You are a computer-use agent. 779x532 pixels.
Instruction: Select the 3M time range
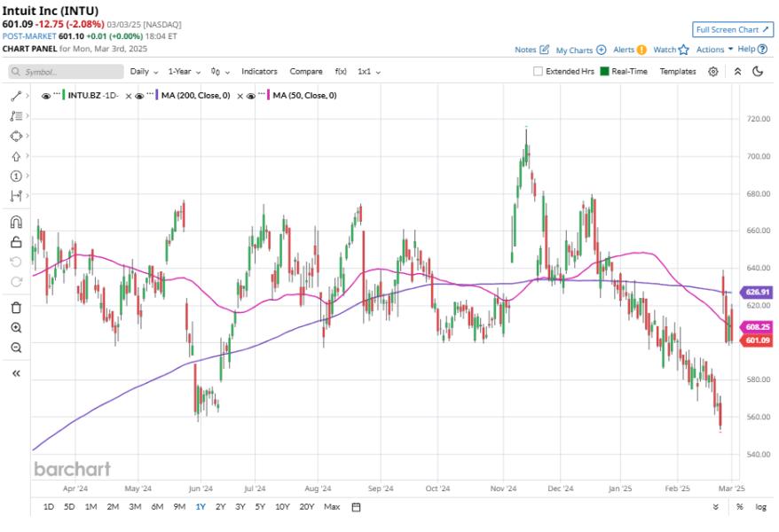pyautogui.click(x=135, y=506)
